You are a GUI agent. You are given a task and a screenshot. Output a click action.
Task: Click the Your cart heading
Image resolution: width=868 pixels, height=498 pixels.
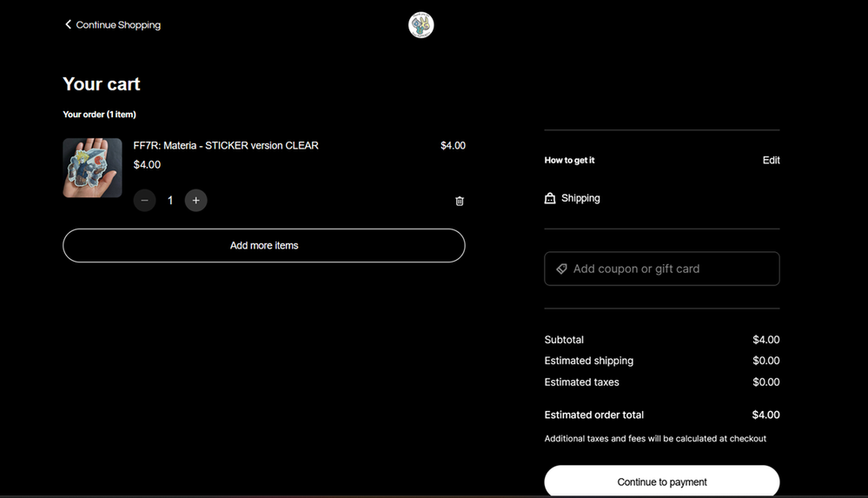(102, 84)
